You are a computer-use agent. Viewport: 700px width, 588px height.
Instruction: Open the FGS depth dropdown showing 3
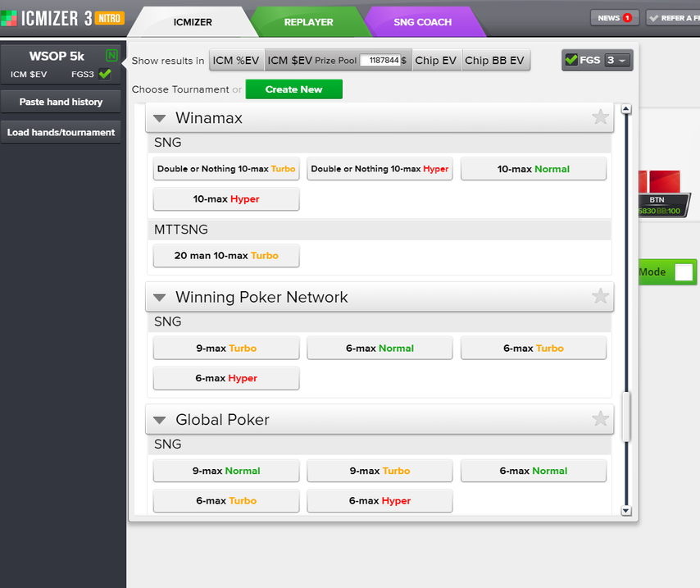(x=617, y=60)
